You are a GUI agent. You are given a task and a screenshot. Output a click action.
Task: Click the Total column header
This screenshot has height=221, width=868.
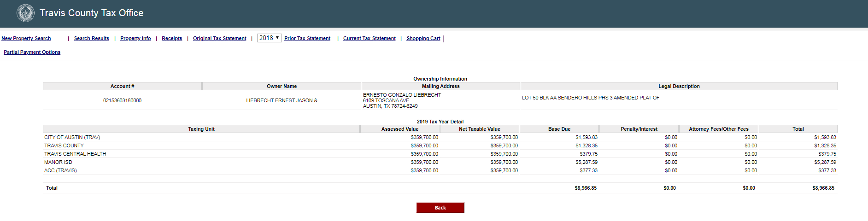[798, 129]
